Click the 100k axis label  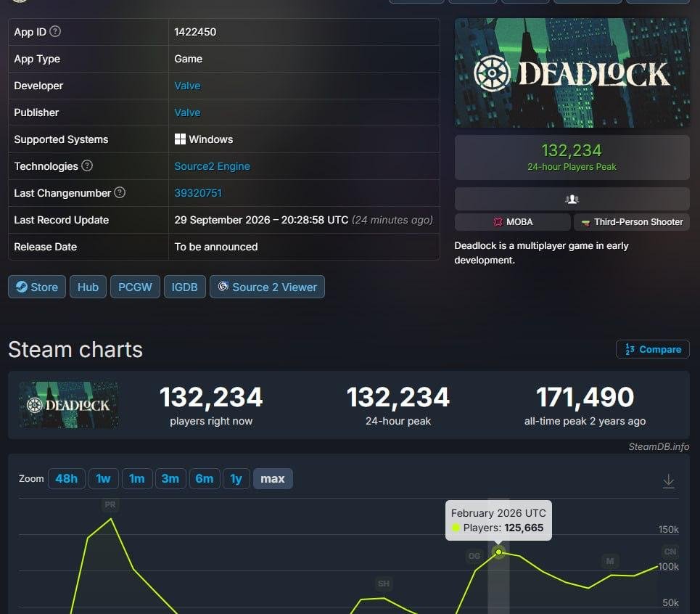click(x=668, y=567)
